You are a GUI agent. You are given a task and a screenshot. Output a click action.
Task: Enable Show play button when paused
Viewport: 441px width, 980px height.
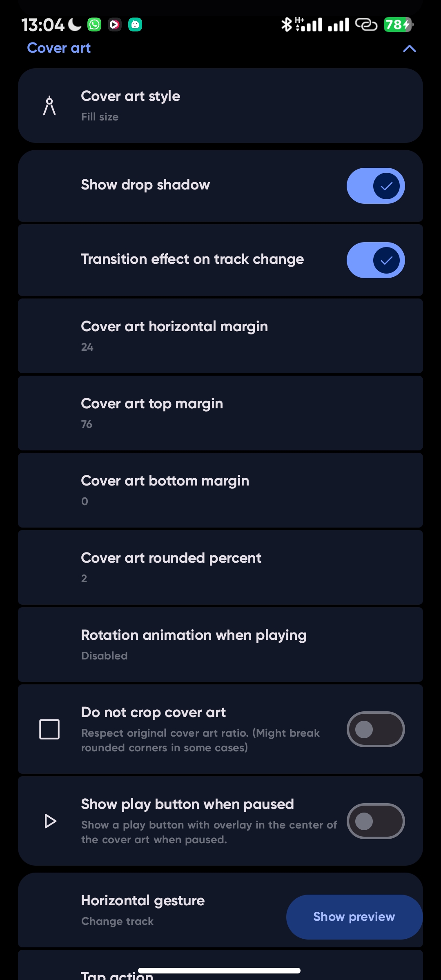[x=375, y=821]
